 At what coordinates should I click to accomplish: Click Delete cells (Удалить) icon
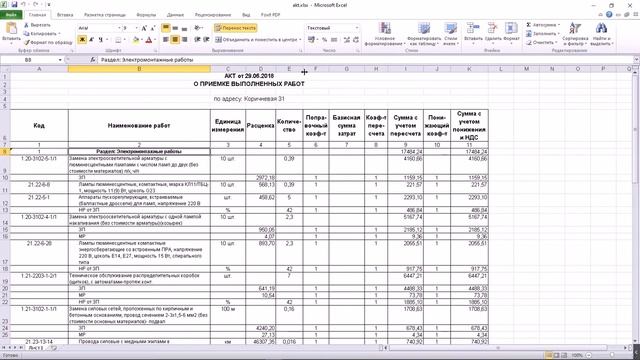[493, 33]
